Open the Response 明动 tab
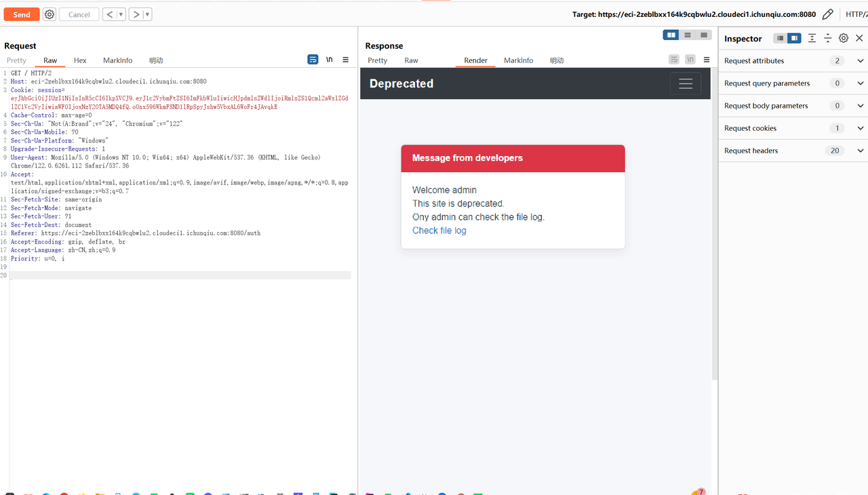The height and width of the screenshot is (495, 868). pos(557,60)
